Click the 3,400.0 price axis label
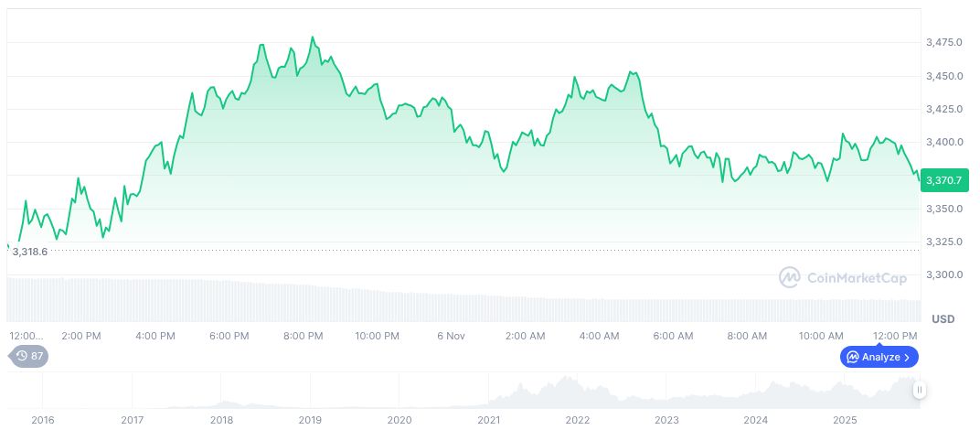 point(944,143)
